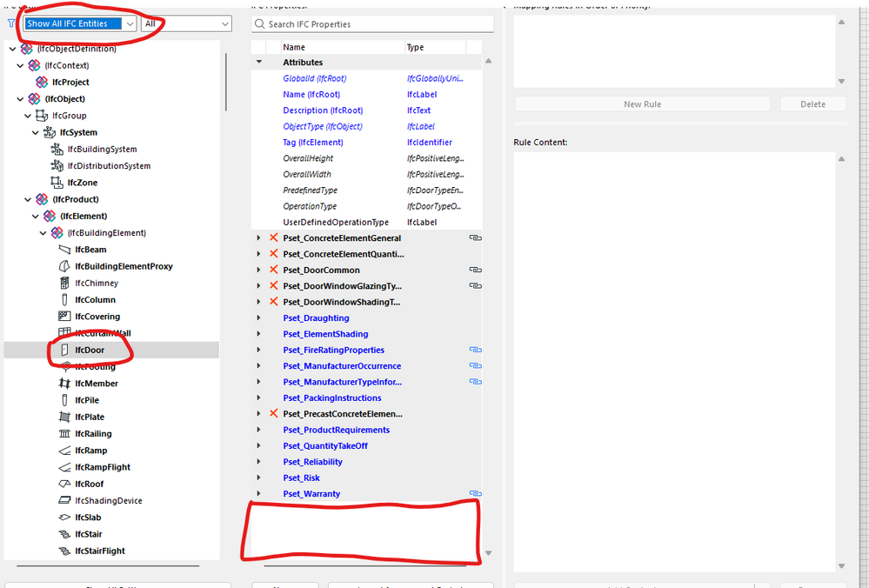Collapse the Attributes group
The height and width of the screenshot is (588, 869).
[259, 62]
